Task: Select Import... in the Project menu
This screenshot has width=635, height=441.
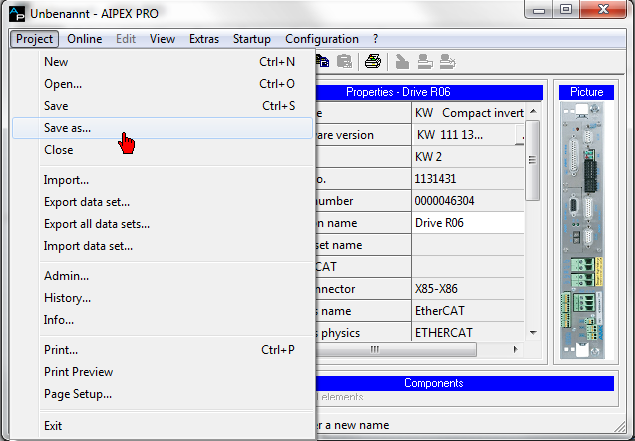Action: tap(163, 180)
